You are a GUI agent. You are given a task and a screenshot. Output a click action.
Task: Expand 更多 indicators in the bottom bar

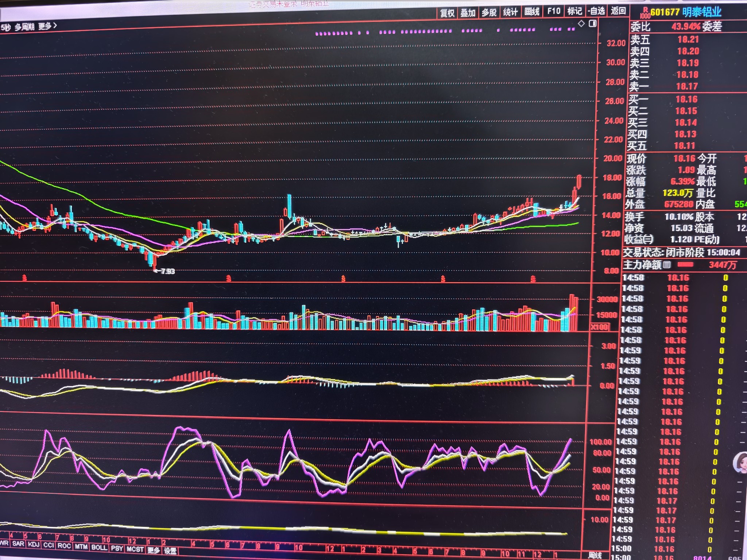[154, 551]
